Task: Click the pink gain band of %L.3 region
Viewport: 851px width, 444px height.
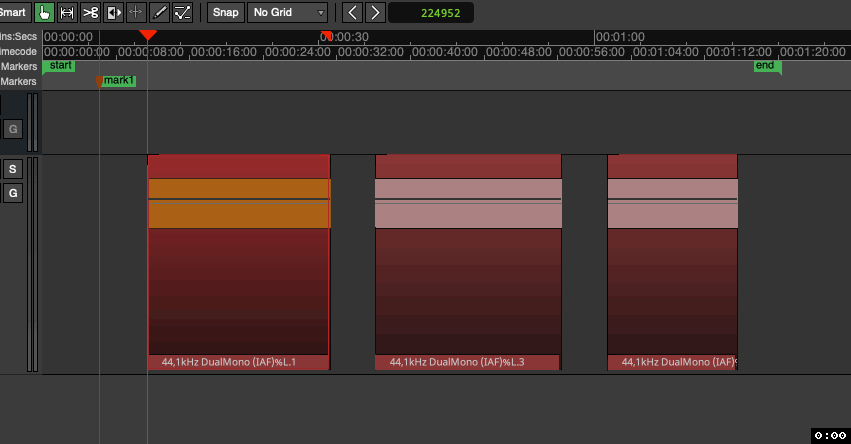Action: 468,204
